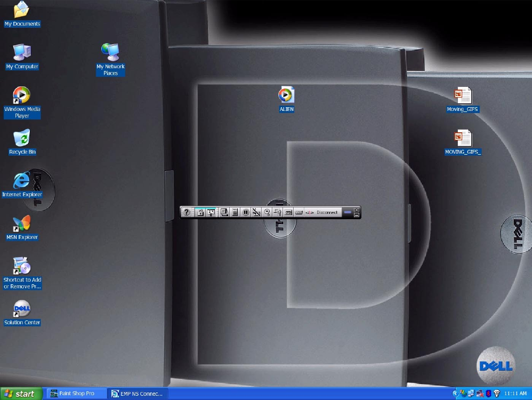Image resolution: width=532 pixels, height=400 pixels.
Task: Select the Moving_GIFS presentation file
Action: pos(463,100)
